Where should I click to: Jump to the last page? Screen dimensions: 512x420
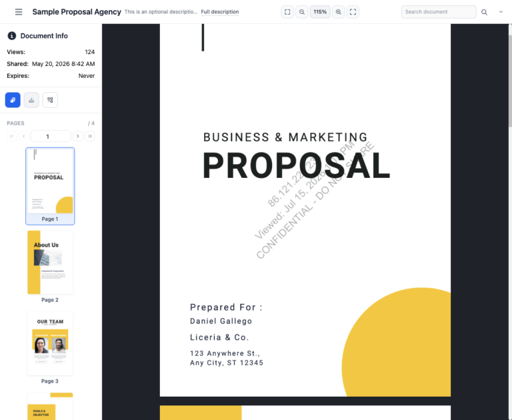click(90, 136)
